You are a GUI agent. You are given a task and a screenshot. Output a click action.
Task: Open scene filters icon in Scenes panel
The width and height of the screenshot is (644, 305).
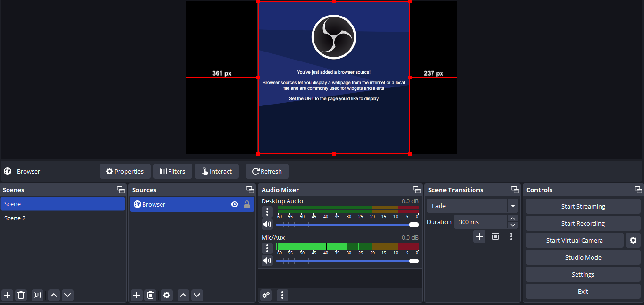pyautogui.click(x=37, y=295)
